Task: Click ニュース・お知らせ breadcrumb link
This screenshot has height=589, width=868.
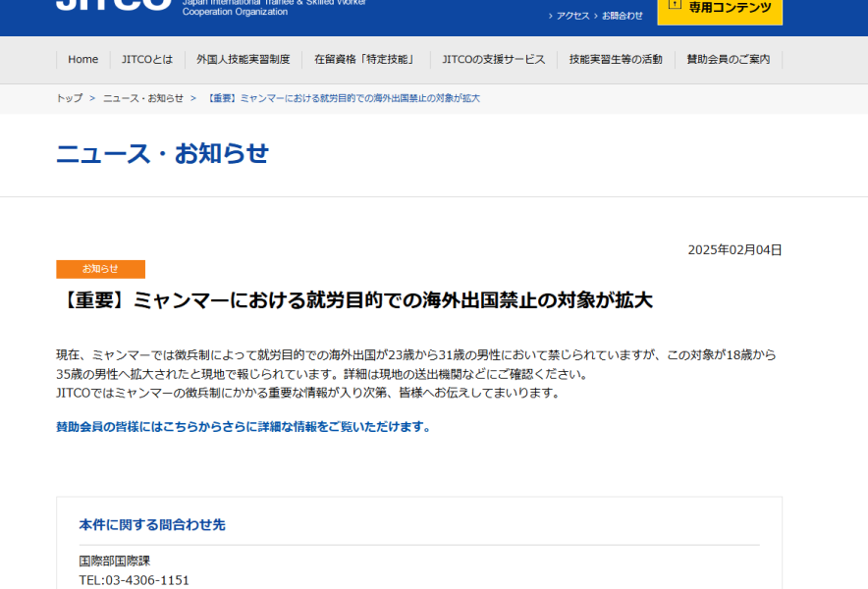Action: (143, 98)
